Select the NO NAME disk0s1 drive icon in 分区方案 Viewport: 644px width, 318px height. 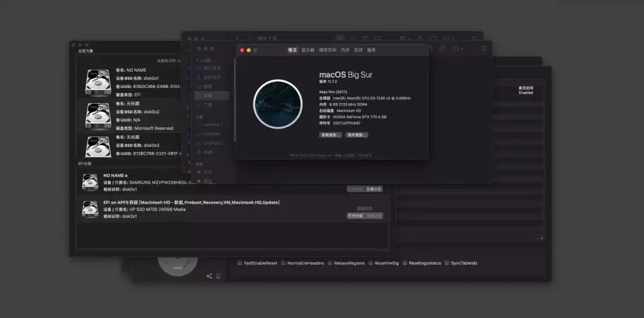[x=98, y=82]
